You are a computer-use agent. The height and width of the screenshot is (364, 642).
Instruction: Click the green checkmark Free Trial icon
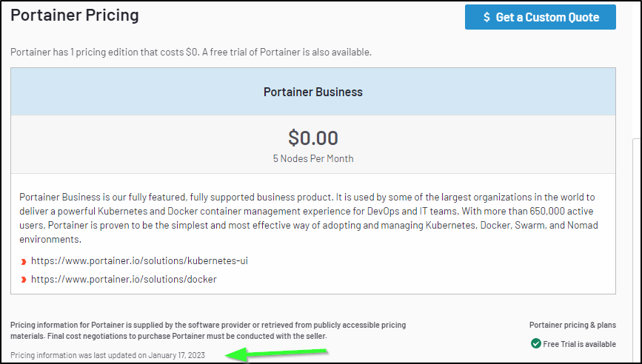tap(535, 343)
